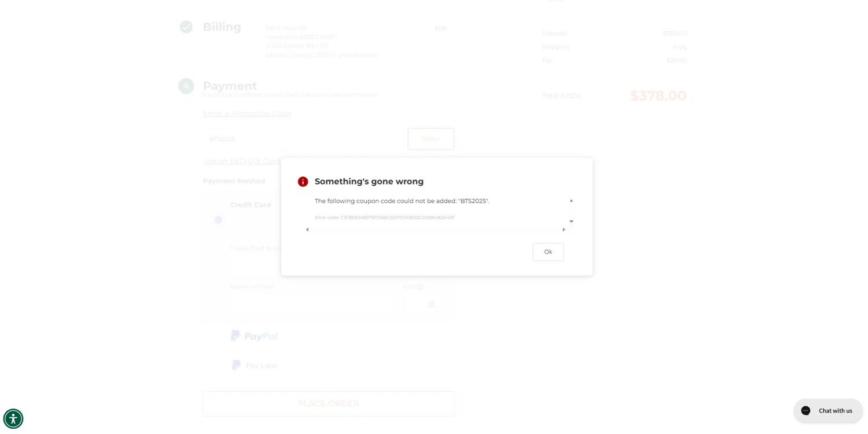Click the Billing completed checkmark icon
The image size is (868, 434).
[x=186, y=27]
